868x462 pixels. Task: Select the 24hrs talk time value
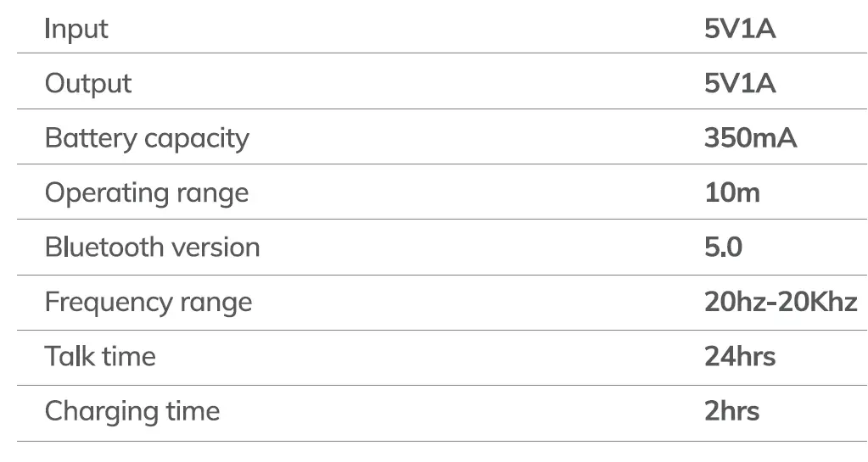[x=740, y=357]
